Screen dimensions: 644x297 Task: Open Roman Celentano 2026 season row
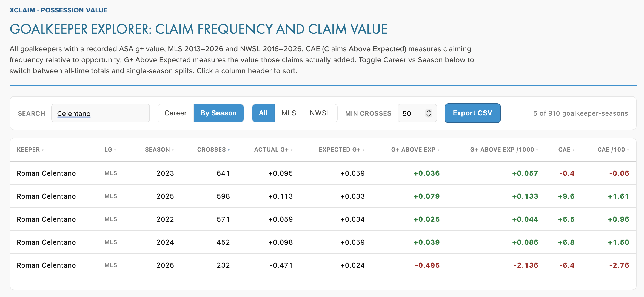point(323,265)
